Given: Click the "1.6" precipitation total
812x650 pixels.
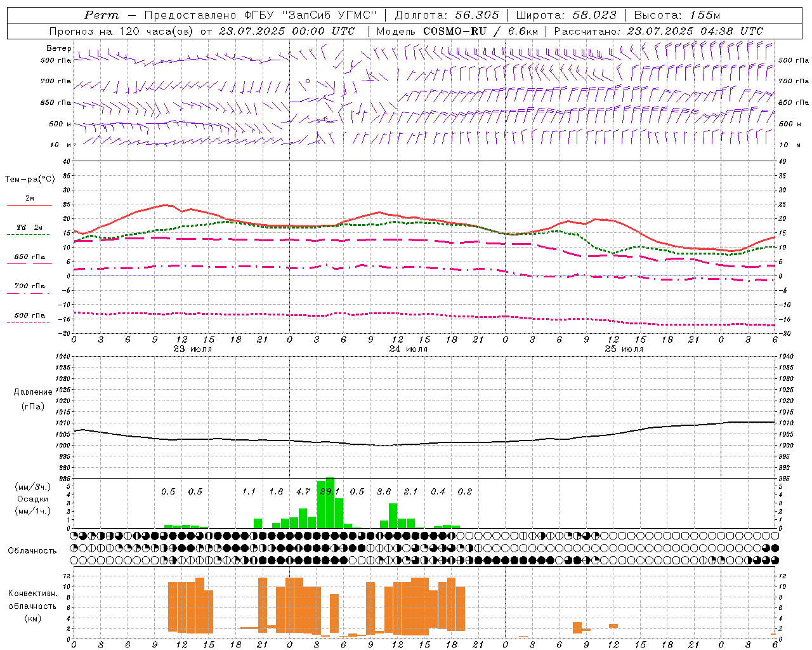Looking at the screenshot, I should pos(276,492).
